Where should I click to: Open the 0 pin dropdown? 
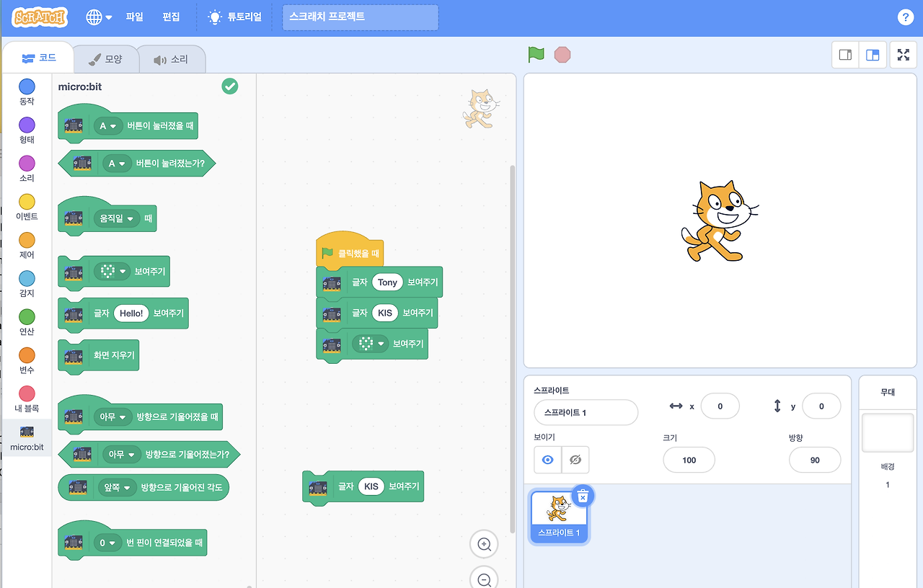tap(108, 543)
